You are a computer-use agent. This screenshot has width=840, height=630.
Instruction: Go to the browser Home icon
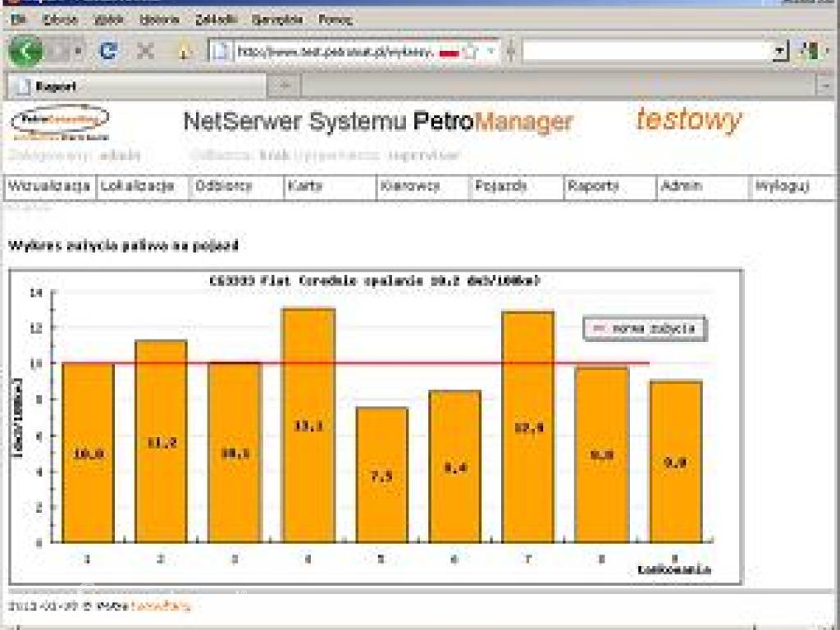point(184,52)
